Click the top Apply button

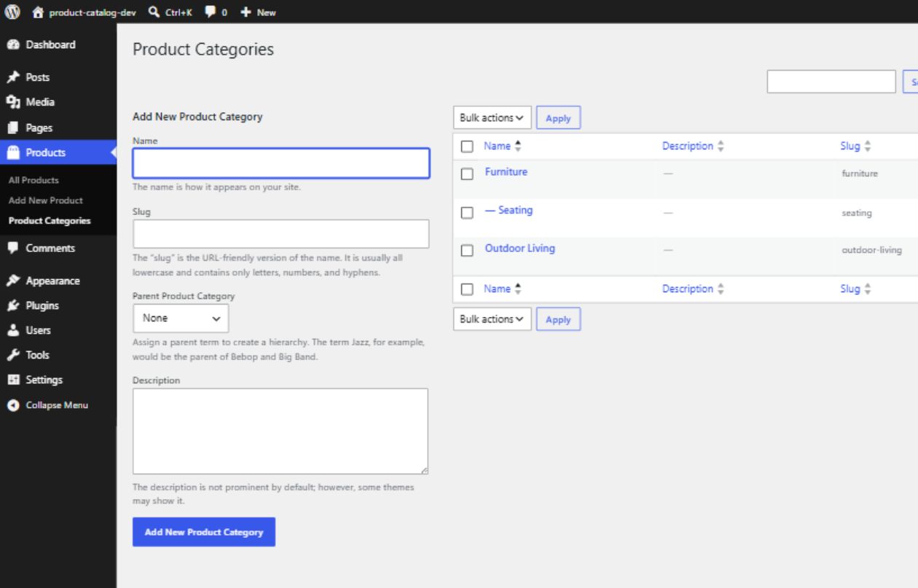[x=558, y=117]
